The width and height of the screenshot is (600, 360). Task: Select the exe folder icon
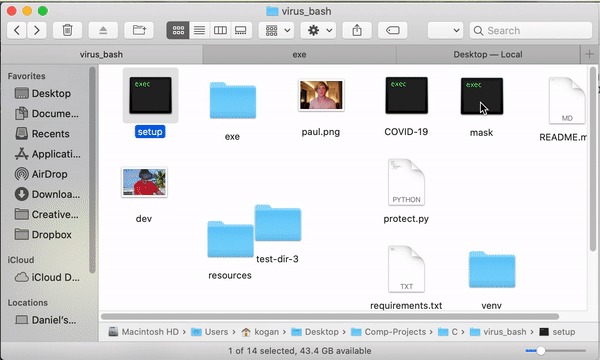[233, 100]
